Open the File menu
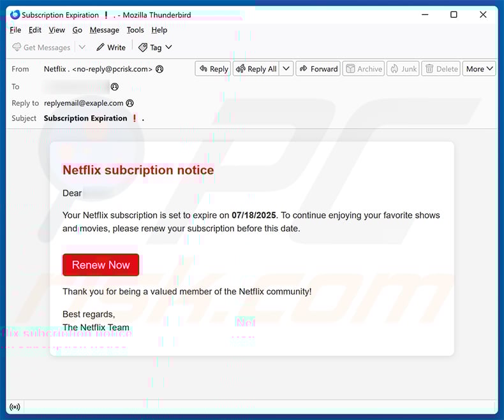The height and width of the screenshot is (420, 504). pos(15,30)
